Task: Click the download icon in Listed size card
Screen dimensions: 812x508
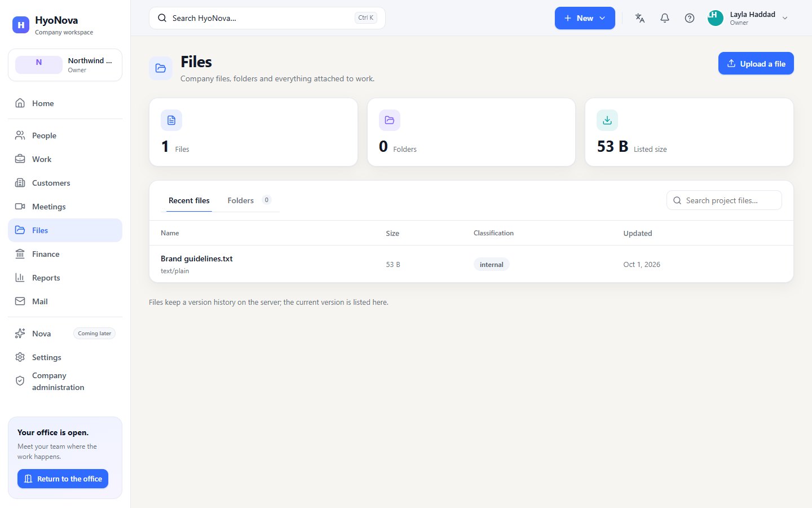Action: tap(607, 120)
